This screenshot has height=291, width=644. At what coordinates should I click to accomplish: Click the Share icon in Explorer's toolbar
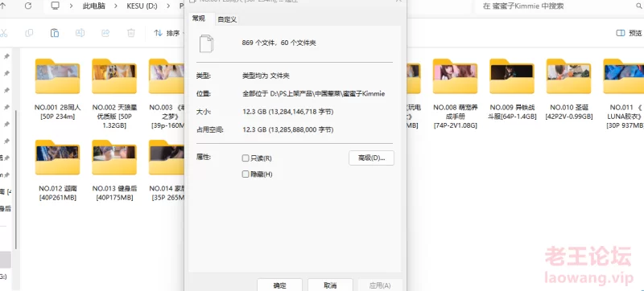pyautogui.click(x=105, y=33)
